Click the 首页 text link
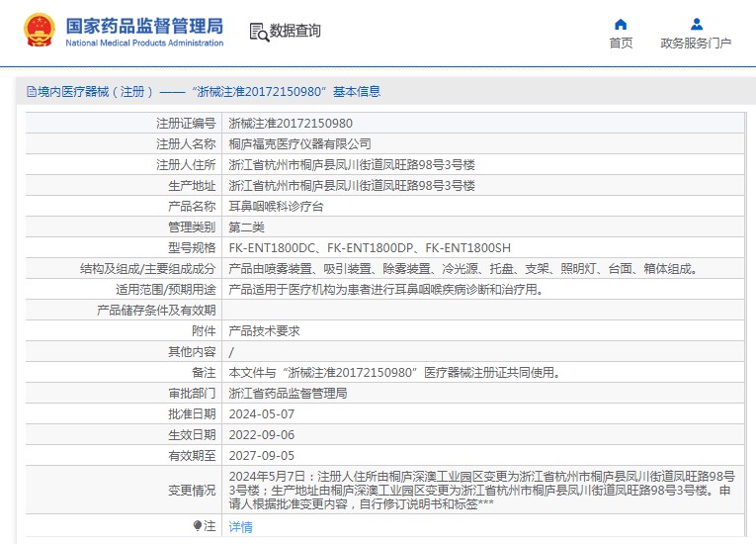The image size is (756, 544). pyautogui.click(x=621, y=43)
